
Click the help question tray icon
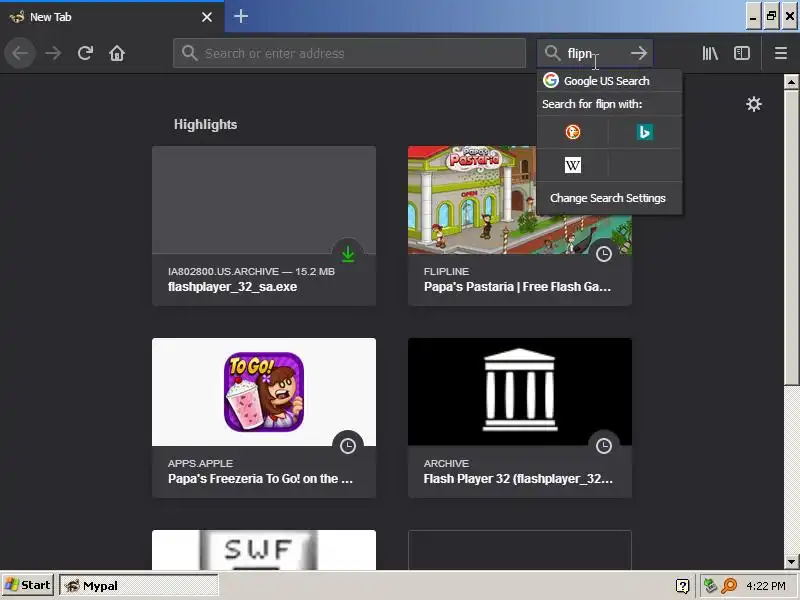tap(683, 586)
